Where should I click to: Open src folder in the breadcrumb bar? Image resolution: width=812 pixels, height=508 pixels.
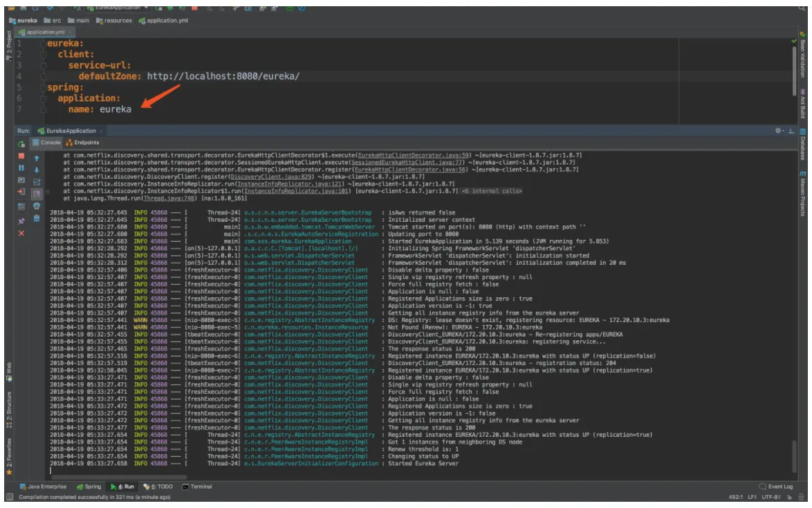point(53,21)
